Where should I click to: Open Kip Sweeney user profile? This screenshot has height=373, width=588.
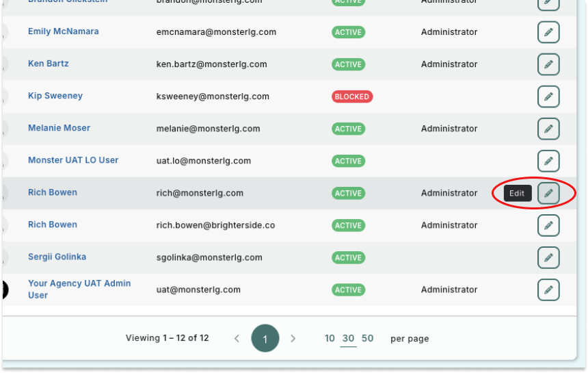point(55,96)
